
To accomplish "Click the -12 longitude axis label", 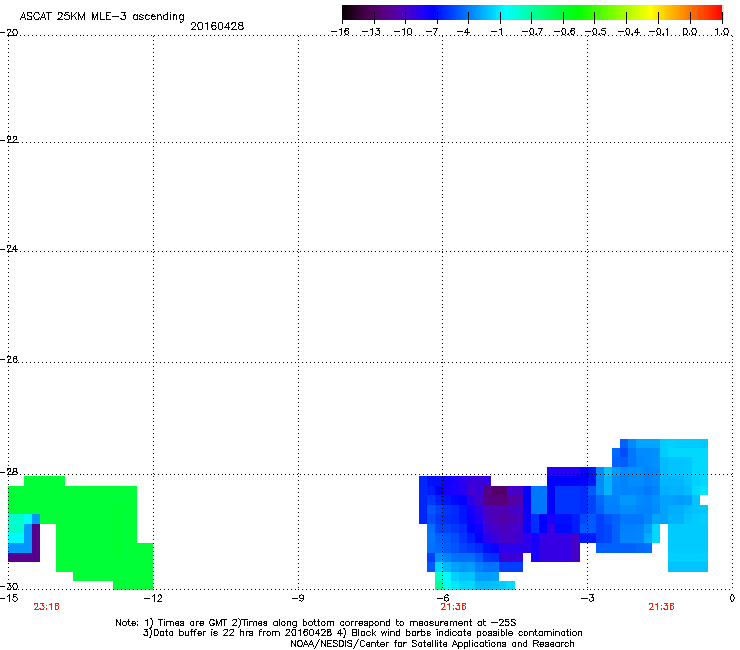I will [x=153, y=599].
